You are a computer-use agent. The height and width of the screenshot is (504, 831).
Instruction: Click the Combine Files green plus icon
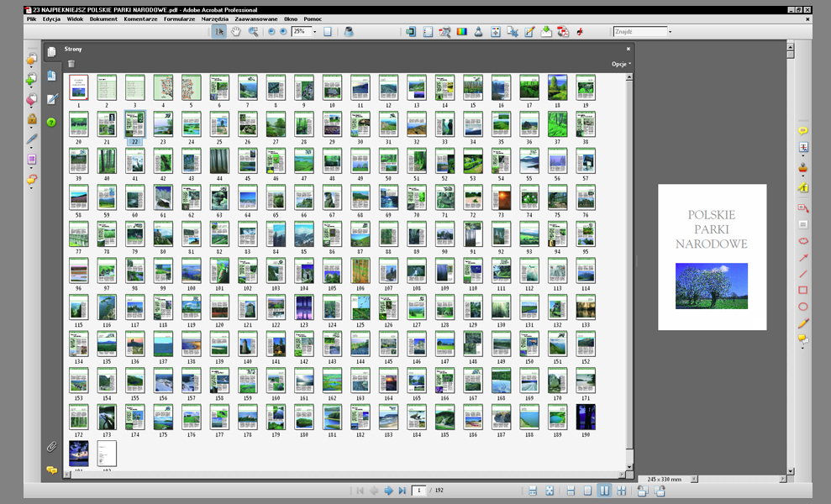[x=31, y=80]
